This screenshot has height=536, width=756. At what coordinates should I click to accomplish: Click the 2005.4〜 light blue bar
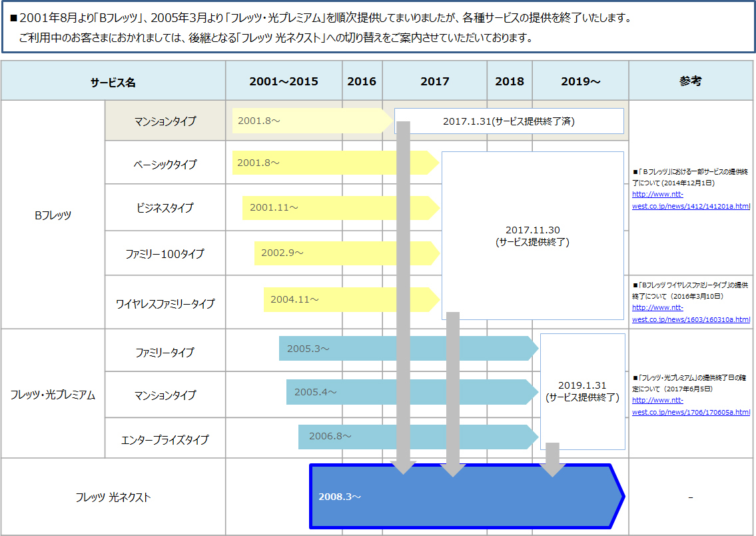tap(412, 392)
